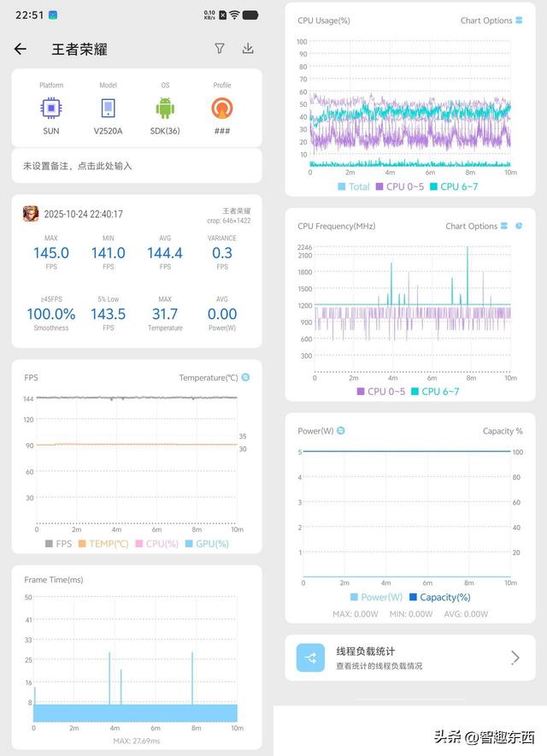The width and height of the screenshot is (547, 756).
Task: Tap the MAX: 27.69ms frame time label
Action: [x=137, y=741]
